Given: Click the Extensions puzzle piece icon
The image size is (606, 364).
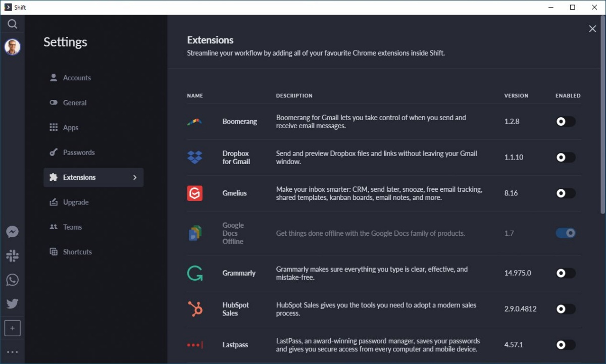Looking at the screenshot, I should [54, 177].
